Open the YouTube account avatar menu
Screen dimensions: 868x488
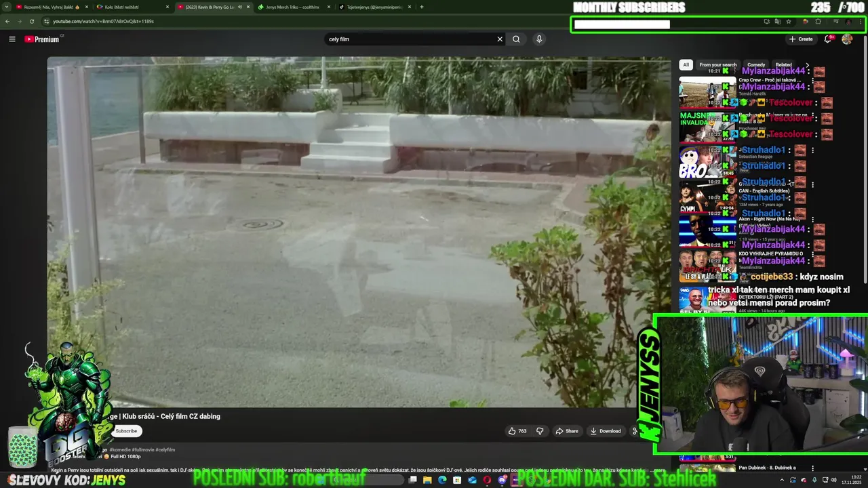(847, 39)
